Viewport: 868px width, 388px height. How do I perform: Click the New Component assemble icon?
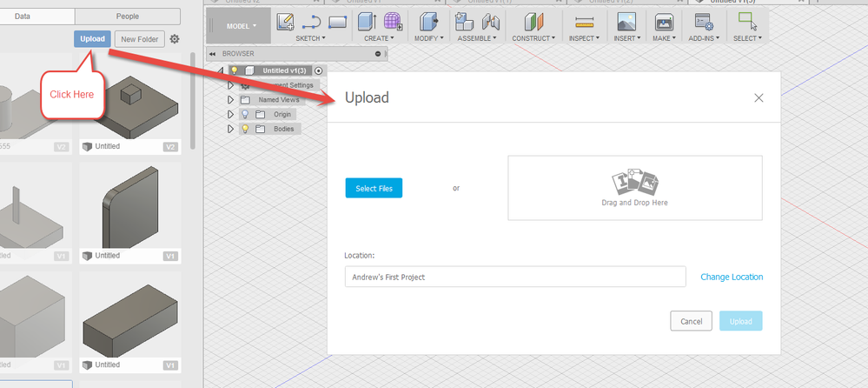coord(464,22)
